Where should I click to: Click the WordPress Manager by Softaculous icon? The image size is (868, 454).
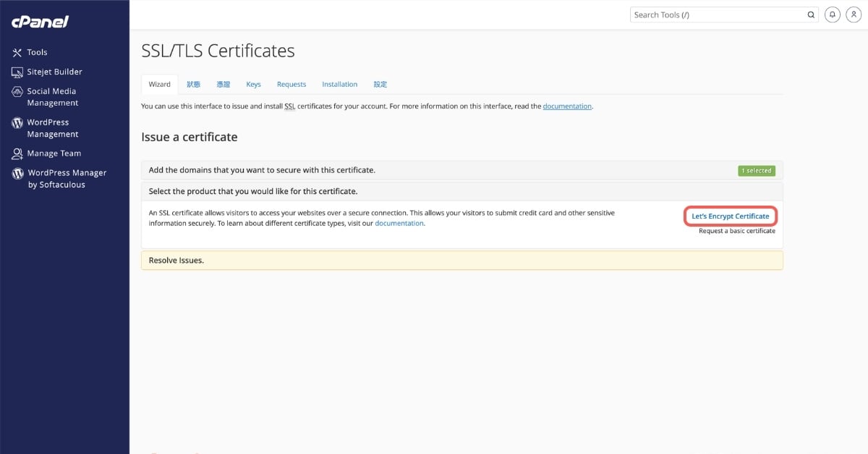[x=17, y=174]
